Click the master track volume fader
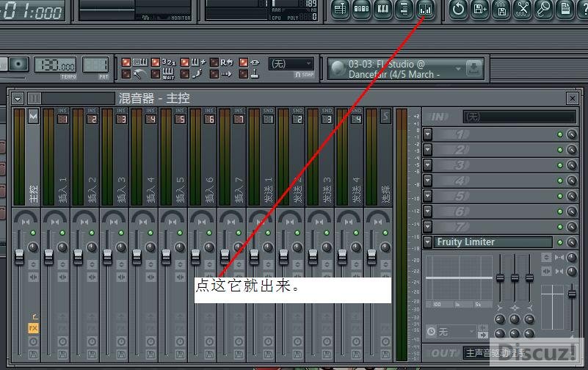Viewport: 588px width, 370px height. (x=19, y=256)
